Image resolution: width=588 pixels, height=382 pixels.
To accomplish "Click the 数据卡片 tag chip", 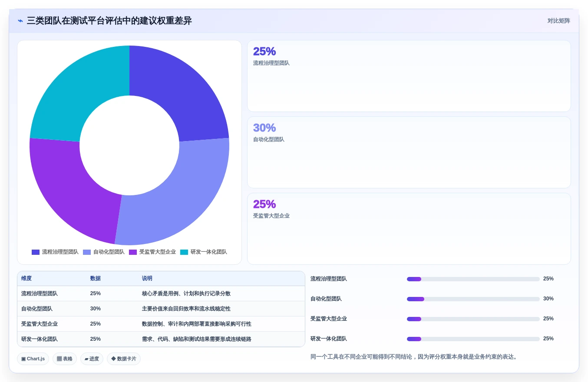I will [x=124, y=359].
